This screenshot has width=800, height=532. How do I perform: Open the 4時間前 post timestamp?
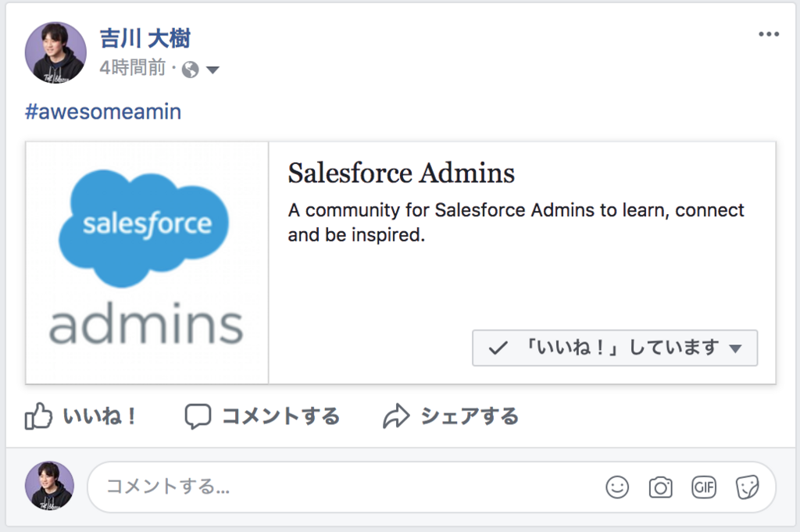click(x=133, y=68)
